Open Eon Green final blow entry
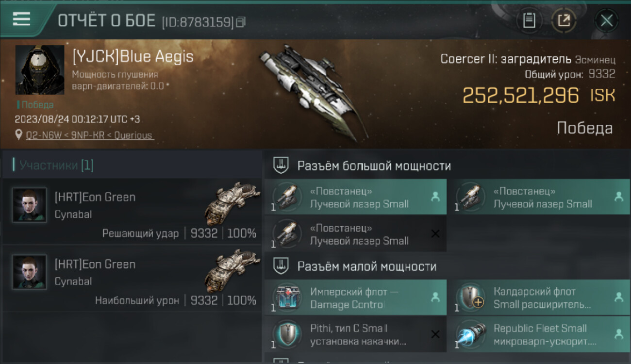The width and height of the screenshot is (631, 364). 132,211
